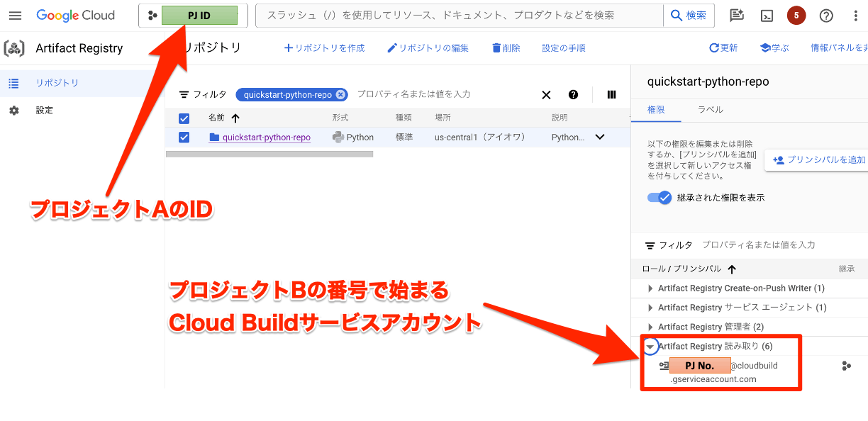Switch to the ラベル tab

point(711,110)
